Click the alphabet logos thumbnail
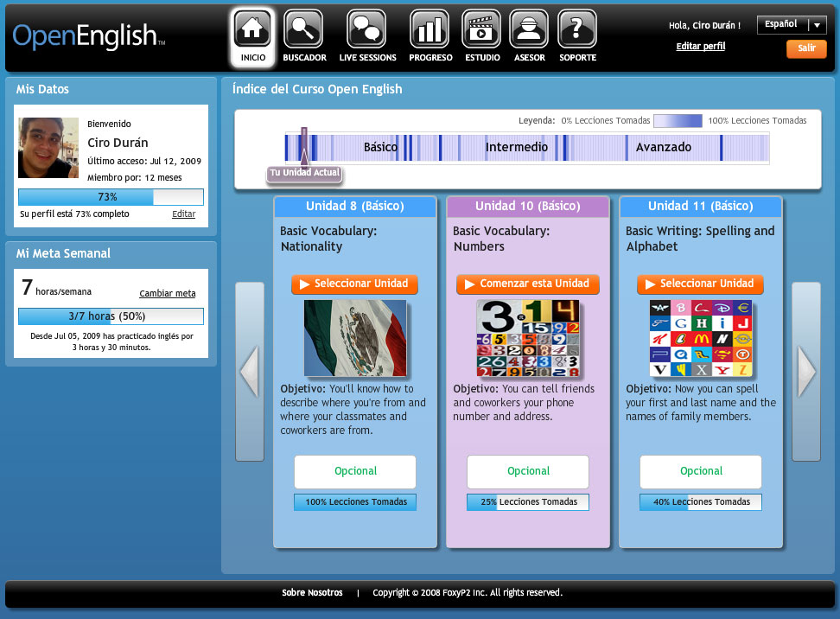The width and height of the screenshot is (840, 619). pyautogui.click(x=701, y=338)
